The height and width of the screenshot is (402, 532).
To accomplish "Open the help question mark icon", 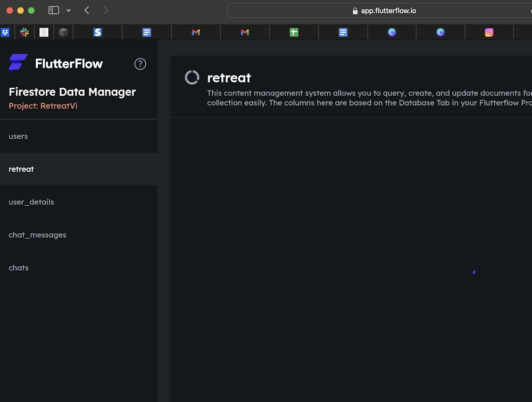I will (x=140, y=64).
